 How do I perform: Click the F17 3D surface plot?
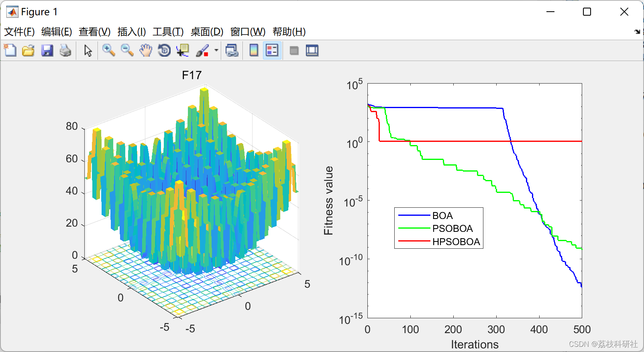click(x=192, y=181)
